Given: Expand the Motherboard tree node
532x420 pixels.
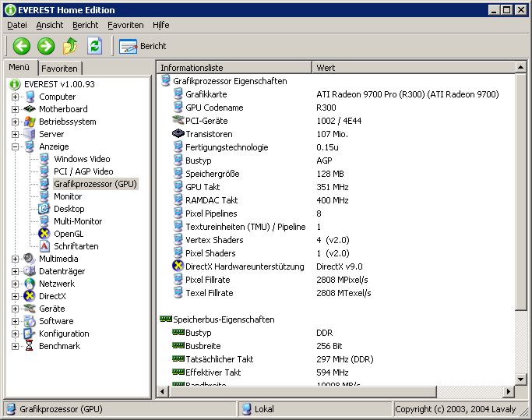Looking at the screenshot, I should tap(15, 109).
